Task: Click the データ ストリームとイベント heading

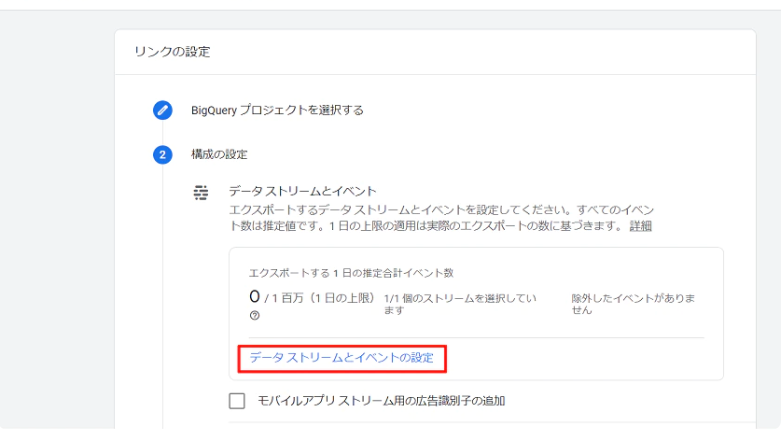Action: tap(303, 191)
